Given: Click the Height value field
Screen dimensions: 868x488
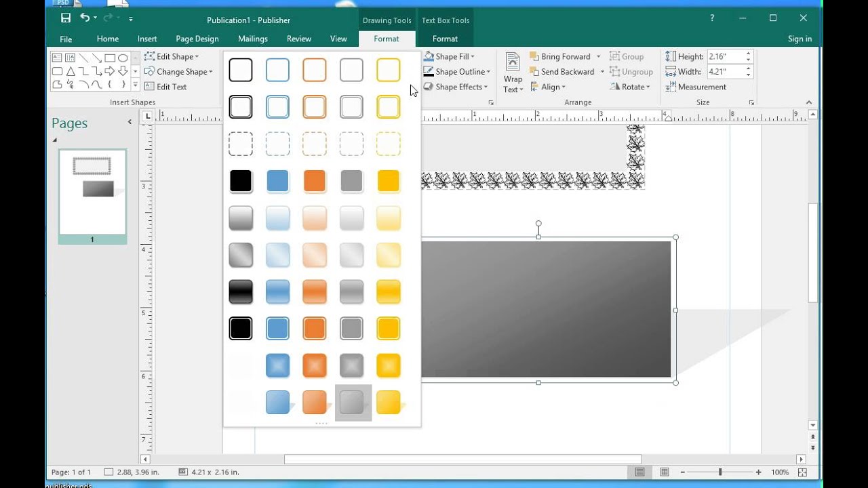Looking at the screenshot, I should tap(725, 57).
